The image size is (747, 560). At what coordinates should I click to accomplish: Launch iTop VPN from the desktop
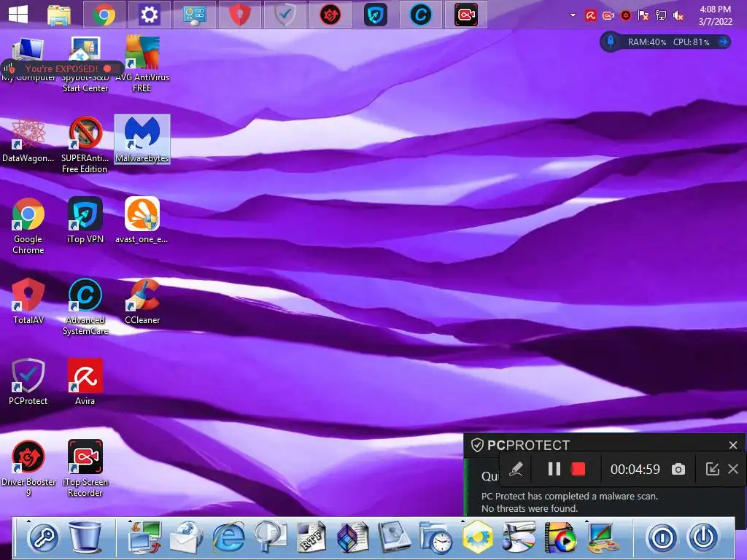(85, 220)
